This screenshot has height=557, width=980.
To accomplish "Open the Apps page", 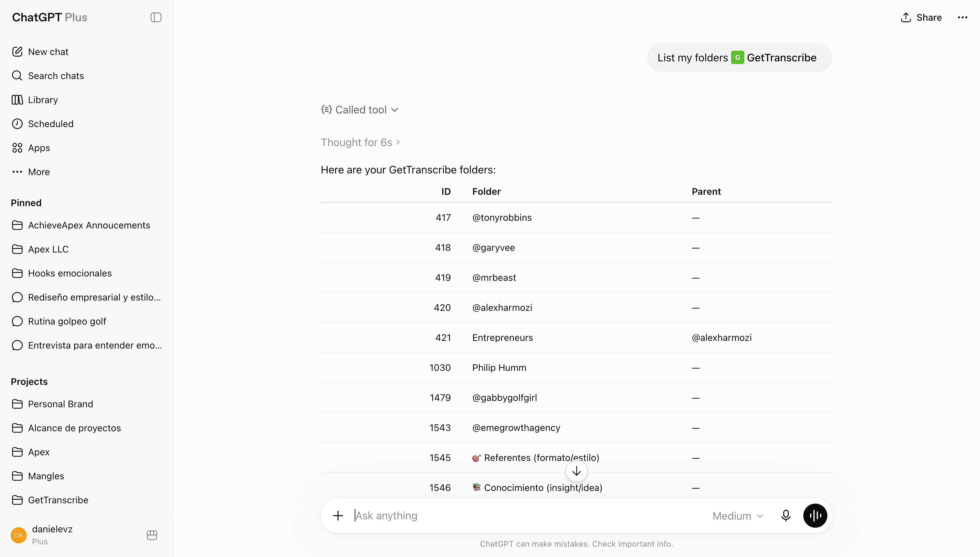I will click(x=86, y=148).
